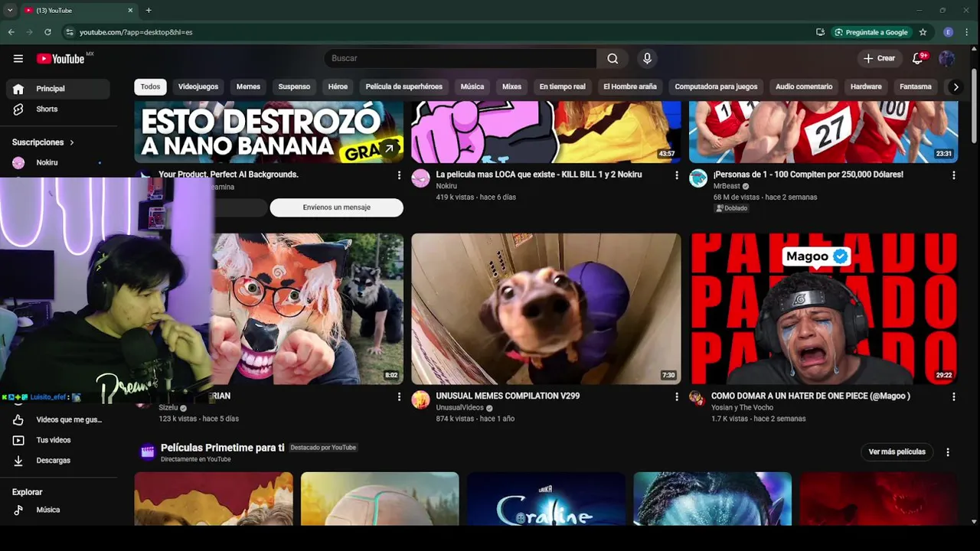Open the Magoo crying thumbnail video

click(x=824, y=308)
